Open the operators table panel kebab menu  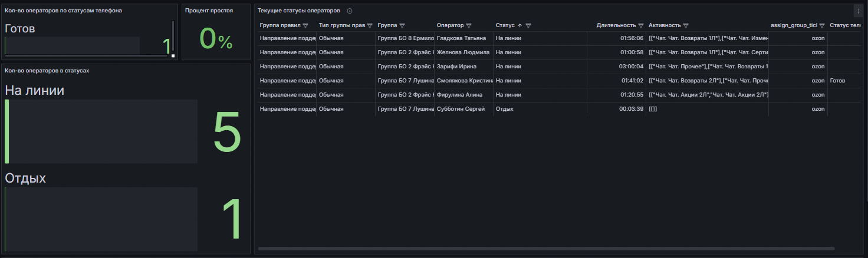(858, 11)
